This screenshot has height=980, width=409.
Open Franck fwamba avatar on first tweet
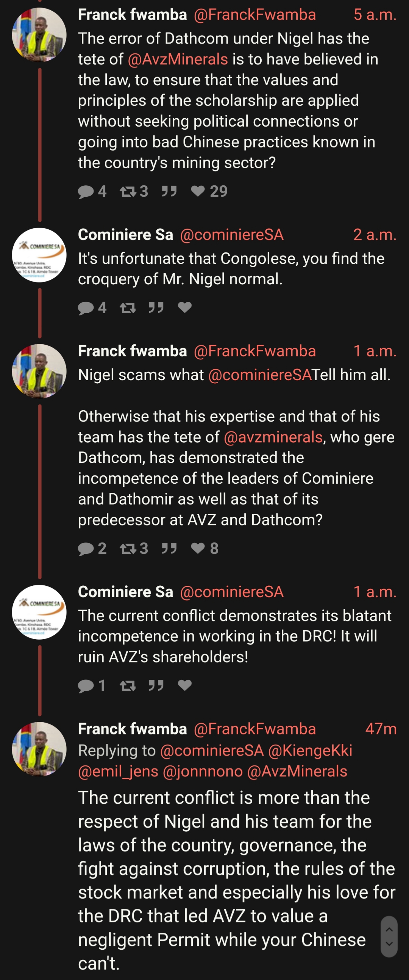click(39, 35)
